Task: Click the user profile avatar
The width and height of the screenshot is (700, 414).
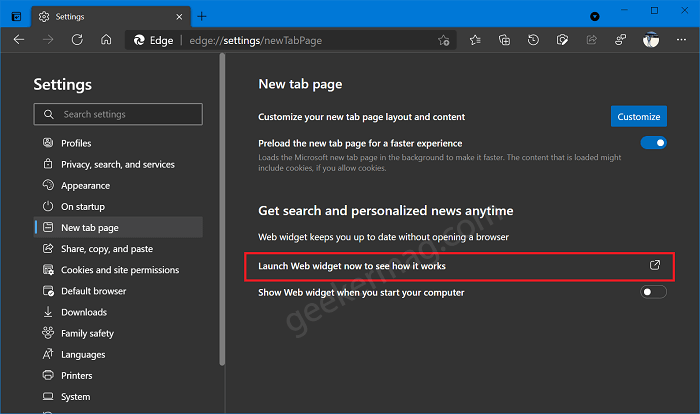Action: click(x=651, y=40)
